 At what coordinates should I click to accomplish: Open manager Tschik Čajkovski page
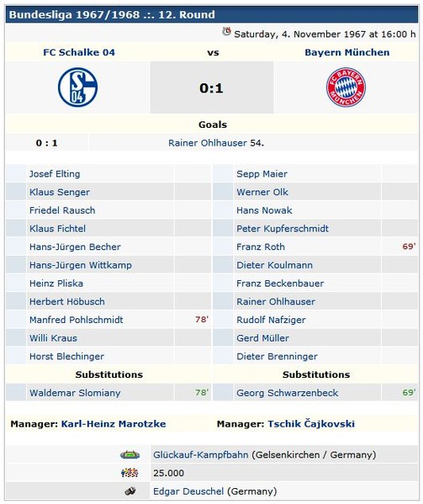311,423
